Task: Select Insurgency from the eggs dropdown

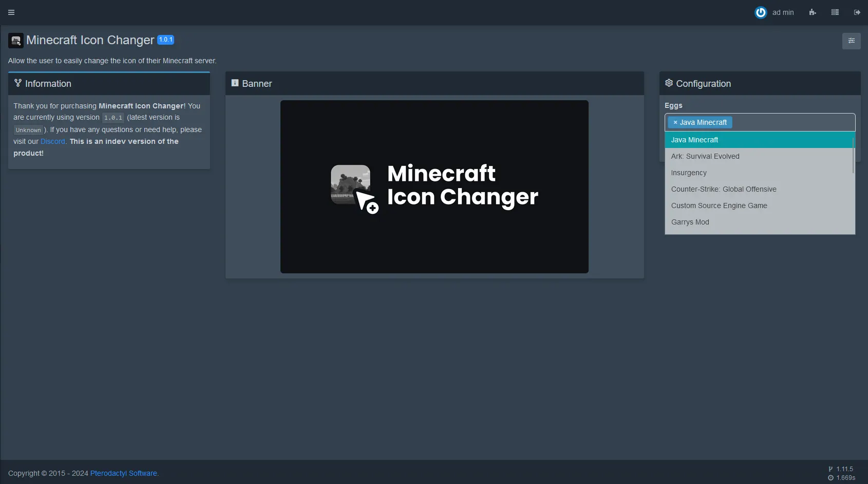Action: [689, 173]
